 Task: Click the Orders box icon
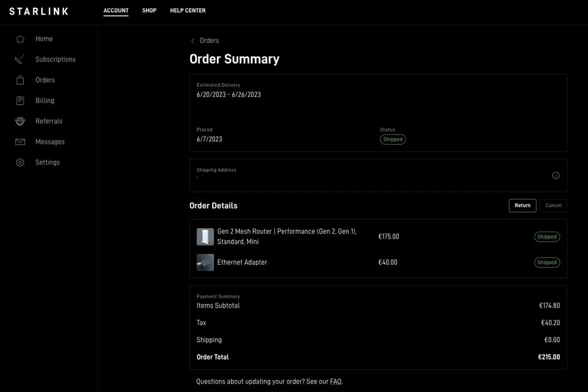coord(20,79)
